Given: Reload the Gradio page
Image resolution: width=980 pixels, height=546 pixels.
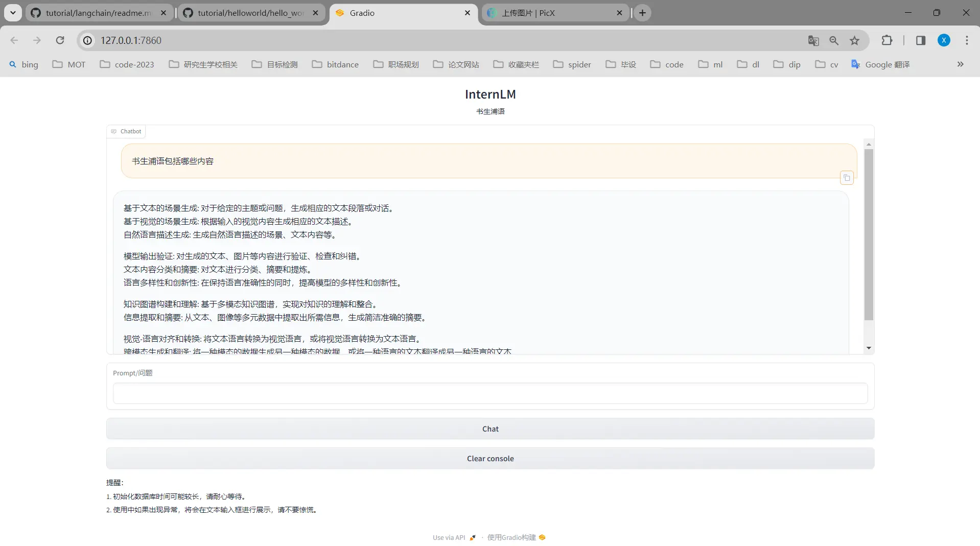Looking at the screenshot, I should 60,40.
